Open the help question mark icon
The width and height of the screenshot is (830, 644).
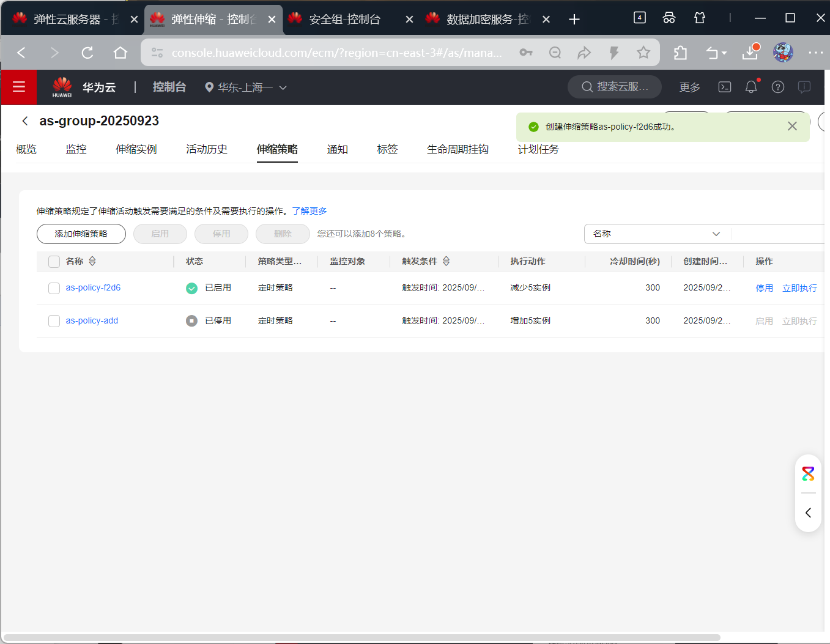778,87
